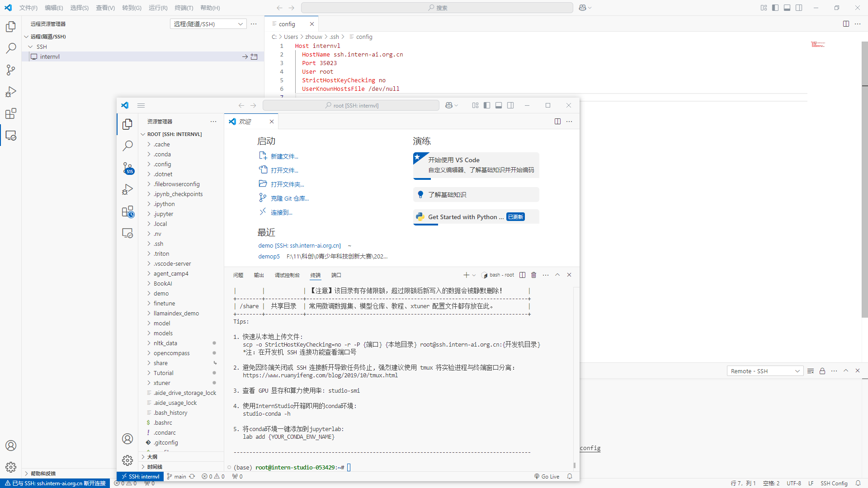
Task: Split welcome editor to the right
Action: [557, 122]
